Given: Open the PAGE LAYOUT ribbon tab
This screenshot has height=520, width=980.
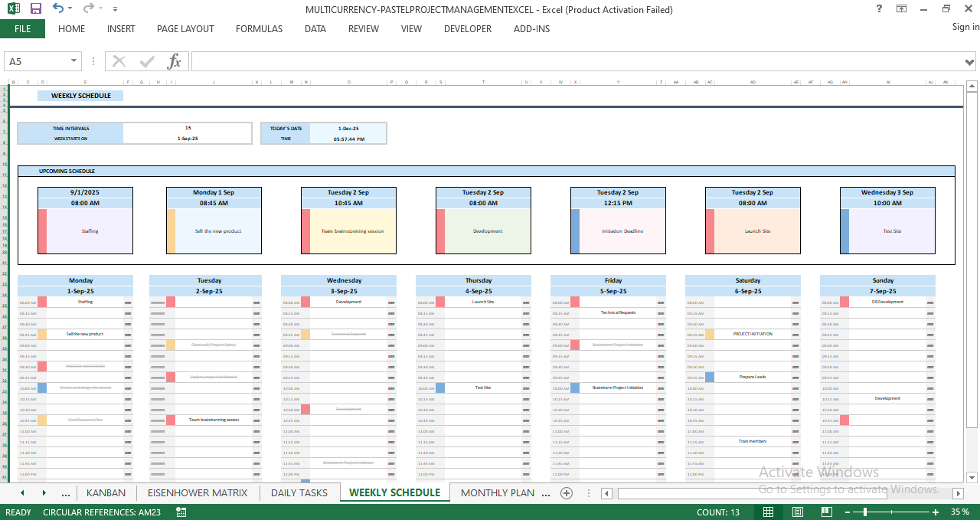Looking at the screenshot, I should [185, 29].
